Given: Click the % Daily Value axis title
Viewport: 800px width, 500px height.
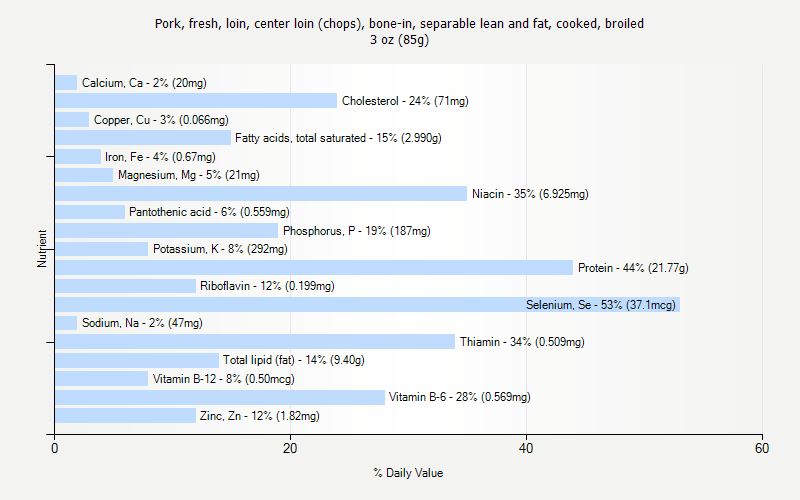Looking at the screenshot, I should [408, 473].
